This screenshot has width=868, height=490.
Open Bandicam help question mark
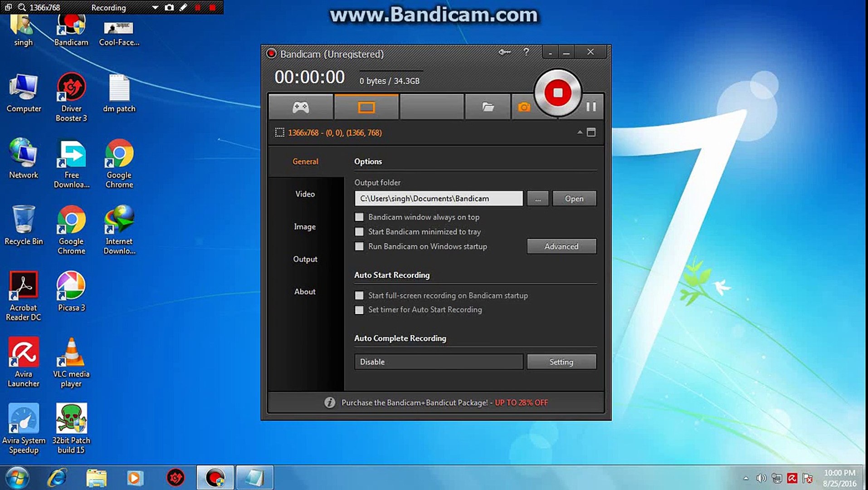[x=526, y=52]
